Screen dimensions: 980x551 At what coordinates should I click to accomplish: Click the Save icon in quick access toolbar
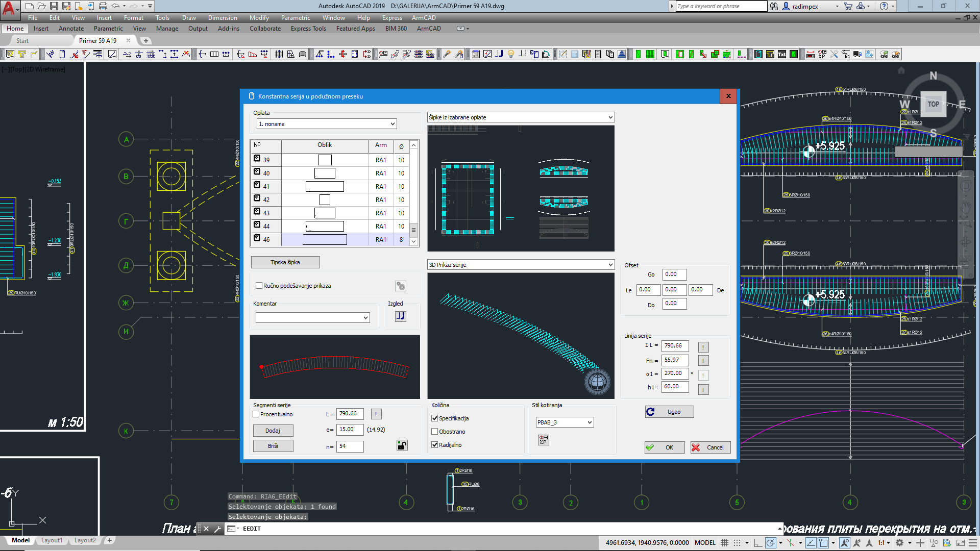(54, 6)
